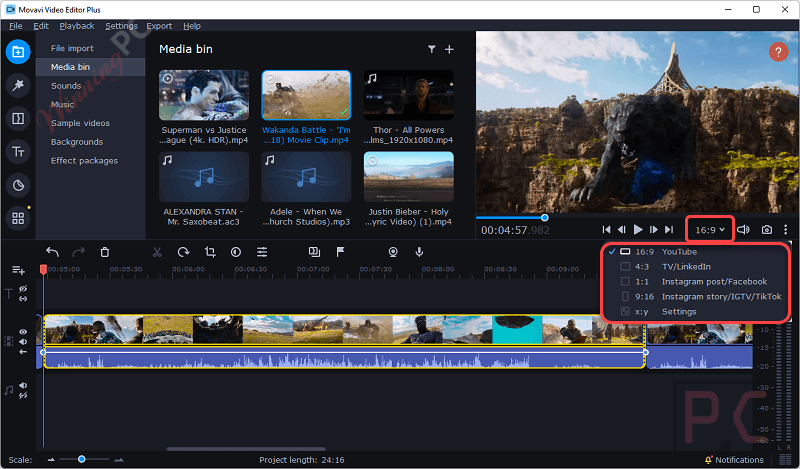Play the preview video
Screen dimensions: 800x469
tap(638, 230)
